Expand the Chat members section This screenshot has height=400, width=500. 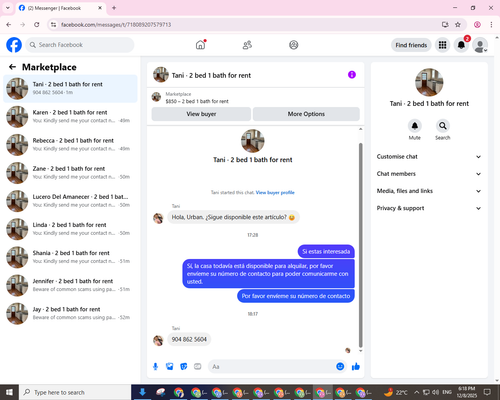point(429,174)
